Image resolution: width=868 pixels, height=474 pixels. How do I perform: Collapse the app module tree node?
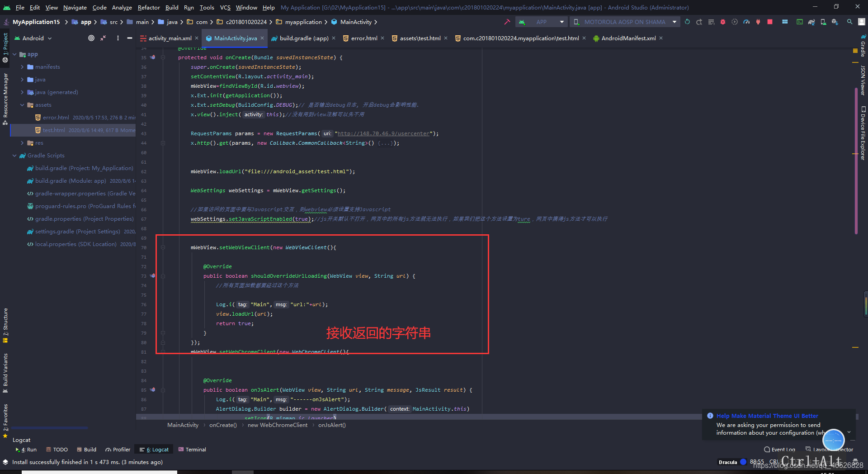pos(14,54)
